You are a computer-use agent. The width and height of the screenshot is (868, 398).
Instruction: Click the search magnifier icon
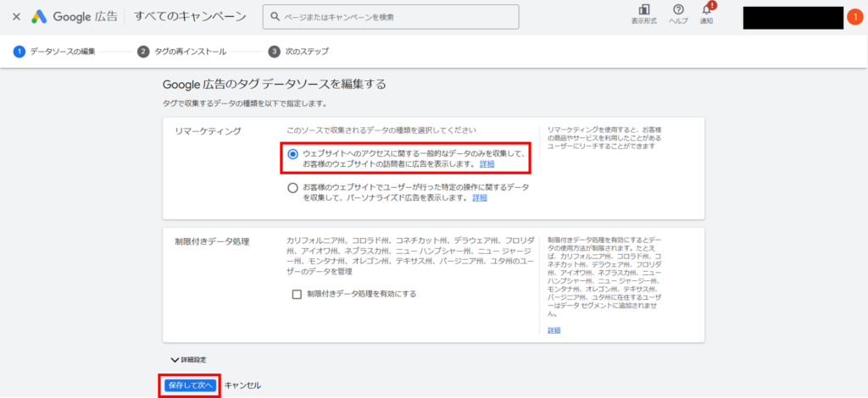pyautogui.click(x=275, y=17)
